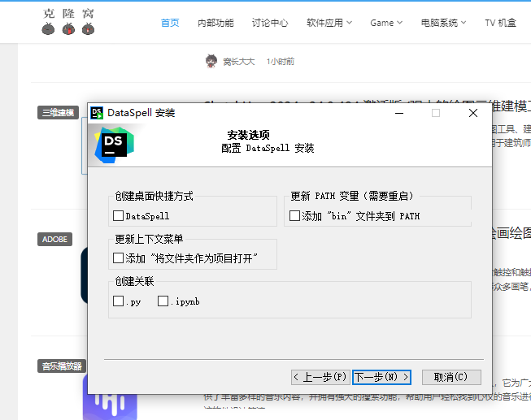531x420 pixels.
Task: Close the DataSpell installer window
Action: pos(473,113)
